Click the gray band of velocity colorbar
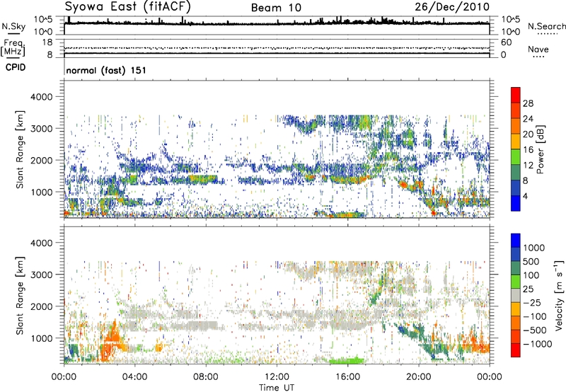The image size is (566, 392). (x=516, y=295)
